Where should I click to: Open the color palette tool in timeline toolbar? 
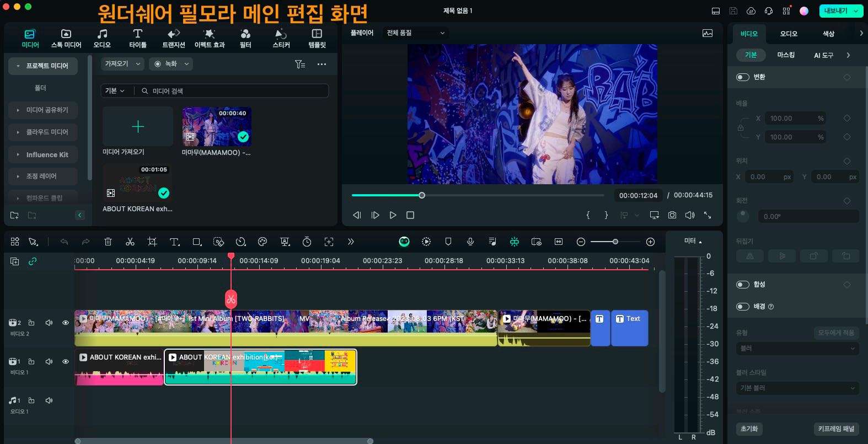click(262, 242)
